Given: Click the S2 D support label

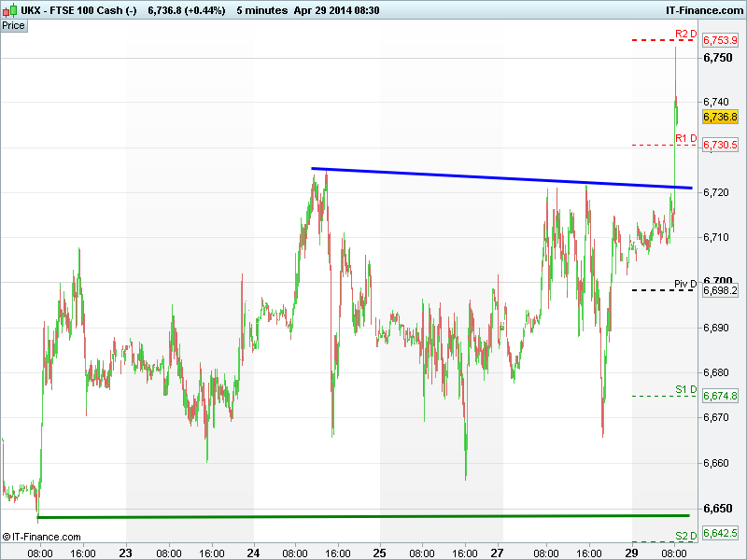Looking at the screenshot, I should (x=685, y=535).
